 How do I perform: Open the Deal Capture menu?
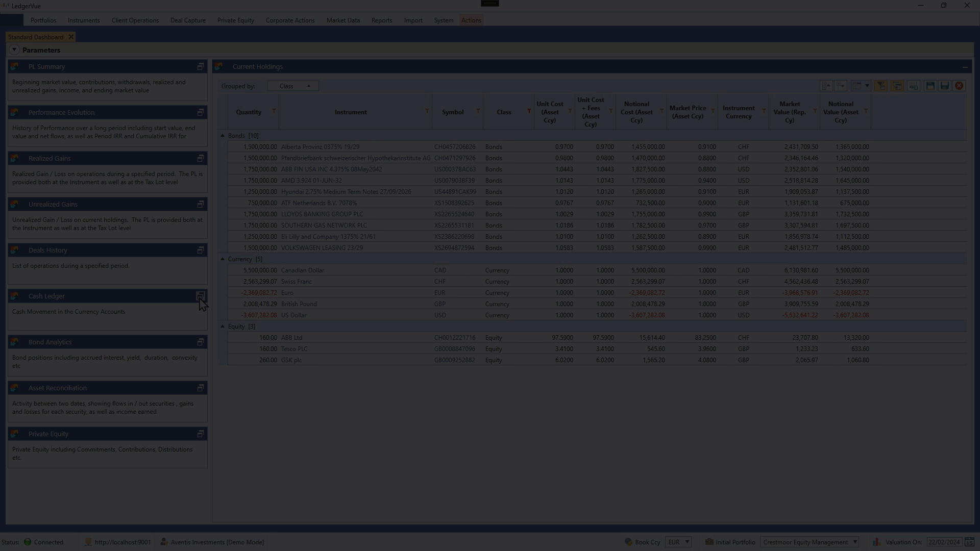[188, 20]
